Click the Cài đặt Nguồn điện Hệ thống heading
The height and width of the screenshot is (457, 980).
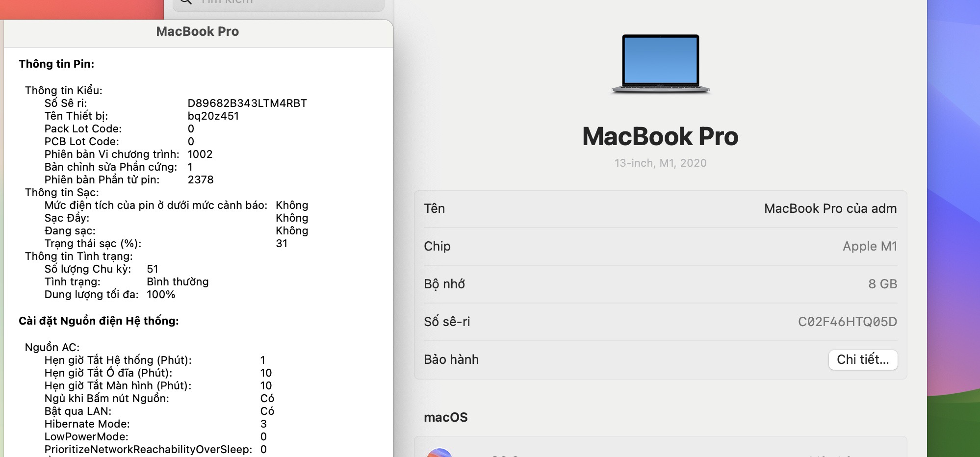(x=99, y=321)
